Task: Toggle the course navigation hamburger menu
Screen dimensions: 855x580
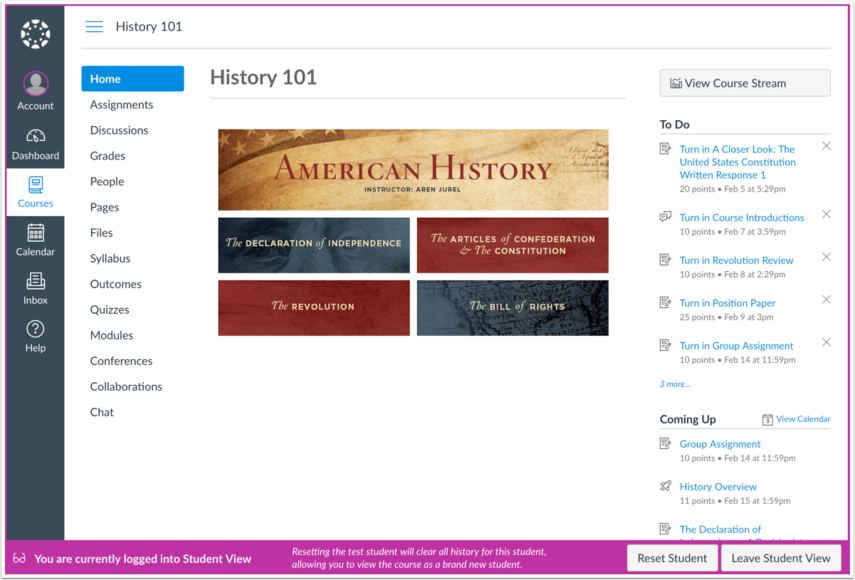Action: click(x=94, y=27)
